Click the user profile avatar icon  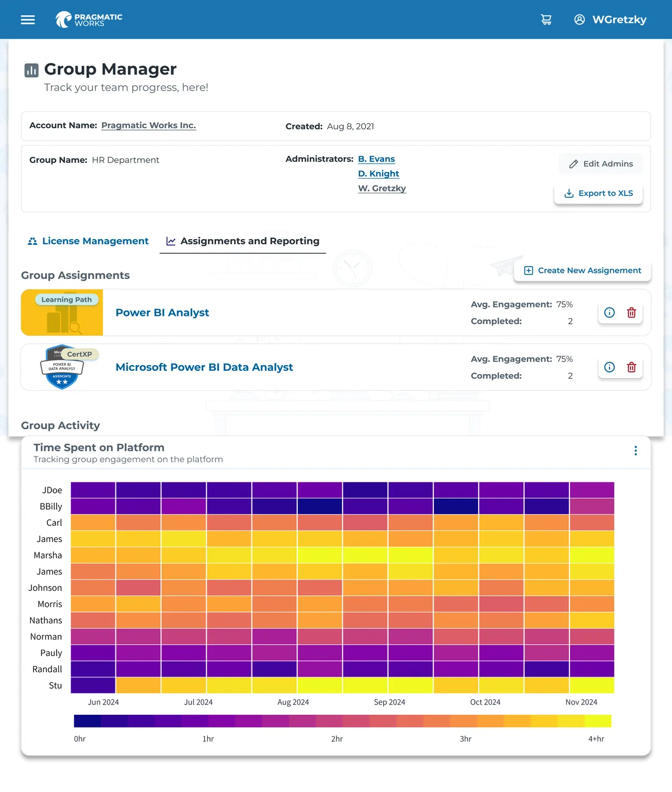tap(580, 20)
